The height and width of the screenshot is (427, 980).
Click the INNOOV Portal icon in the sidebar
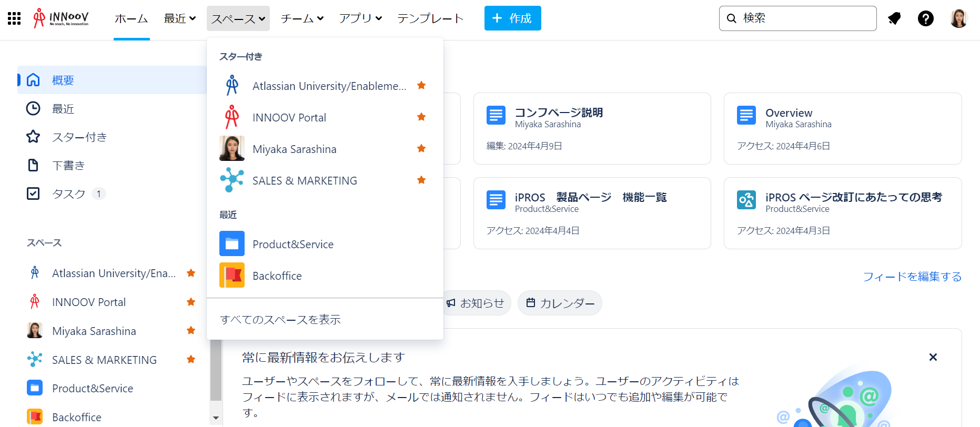(35, 301)
